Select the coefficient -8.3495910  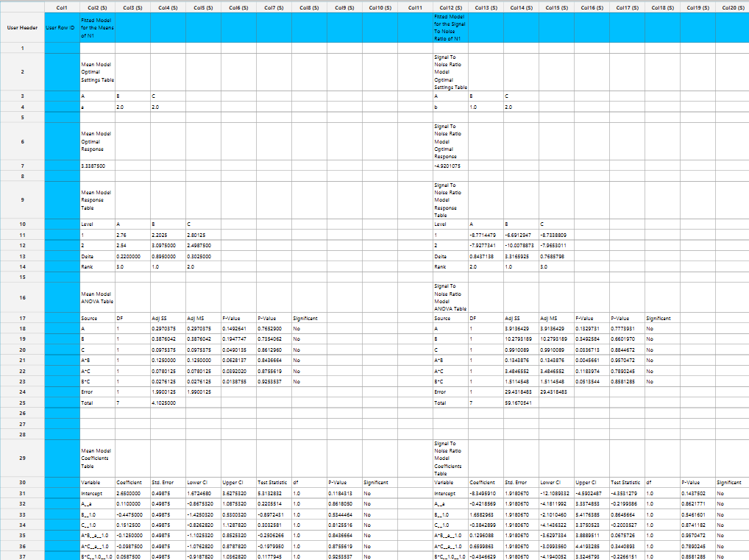pyautogui.click(x=486, y=494)
